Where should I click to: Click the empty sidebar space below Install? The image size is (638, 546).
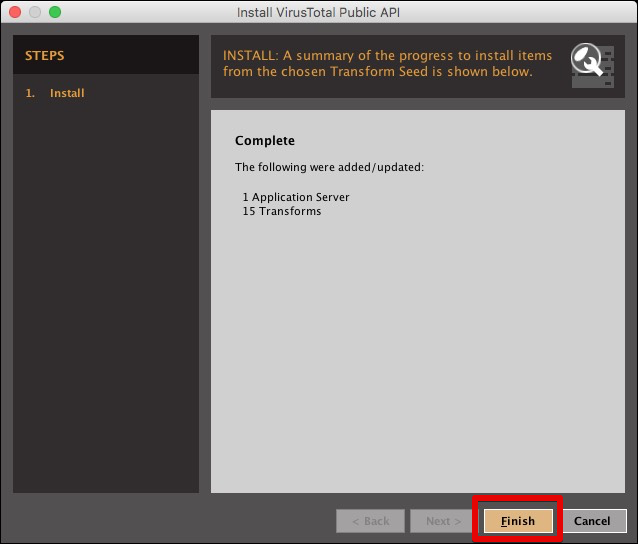coord(105,300)
